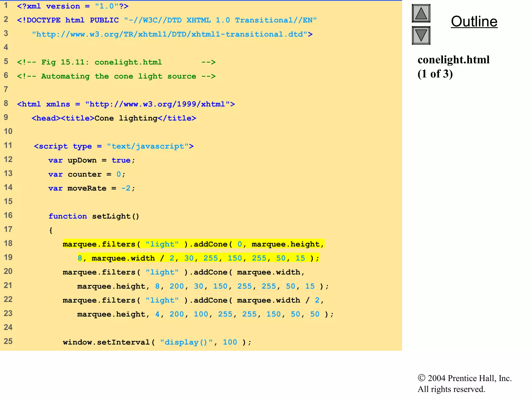Click the html xmlns tag on line 8
The height and width of the screenshot is (399, 532).
[126, 104]
